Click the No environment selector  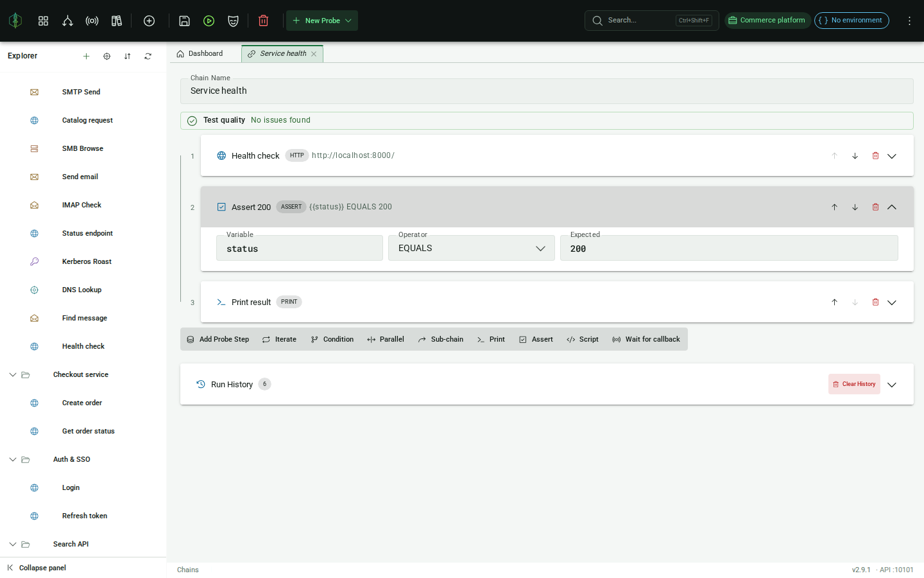(x=851, y=21)
